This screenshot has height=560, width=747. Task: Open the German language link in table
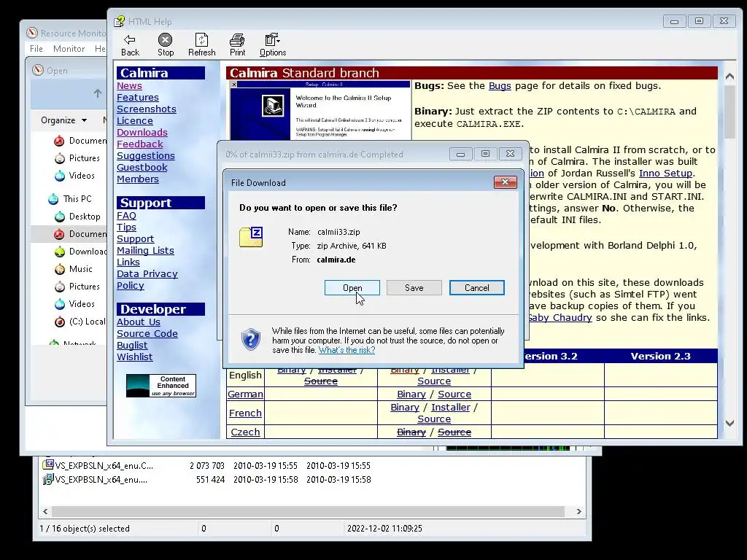click(x=245, y=394)
